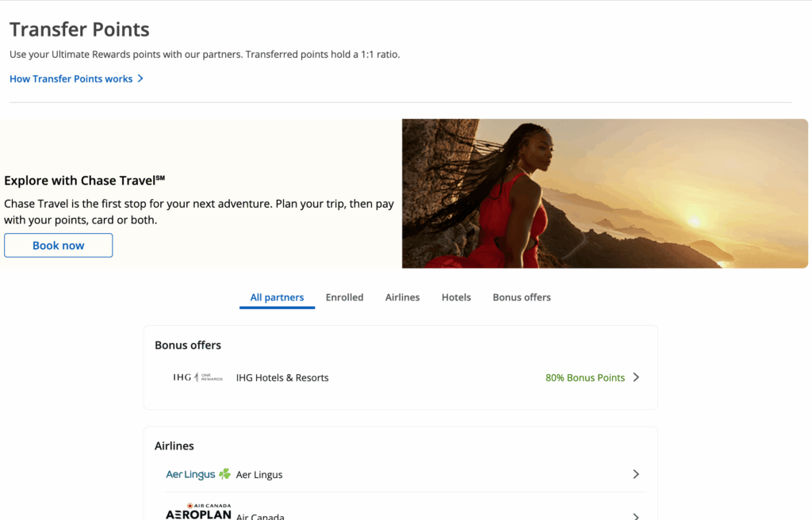Open the Bonus offers tab
The image size is (812, 520).
click(x=522, y=297)
